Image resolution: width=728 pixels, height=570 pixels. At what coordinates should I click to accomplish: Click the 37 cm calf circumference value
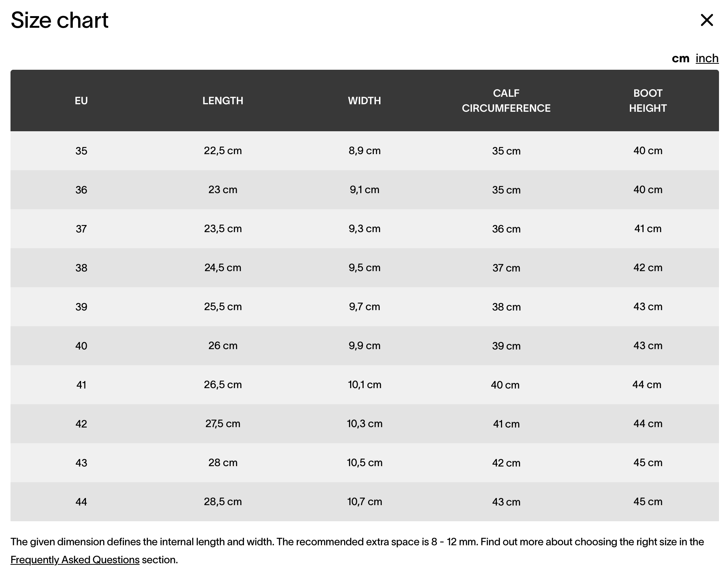click(506, 268)
